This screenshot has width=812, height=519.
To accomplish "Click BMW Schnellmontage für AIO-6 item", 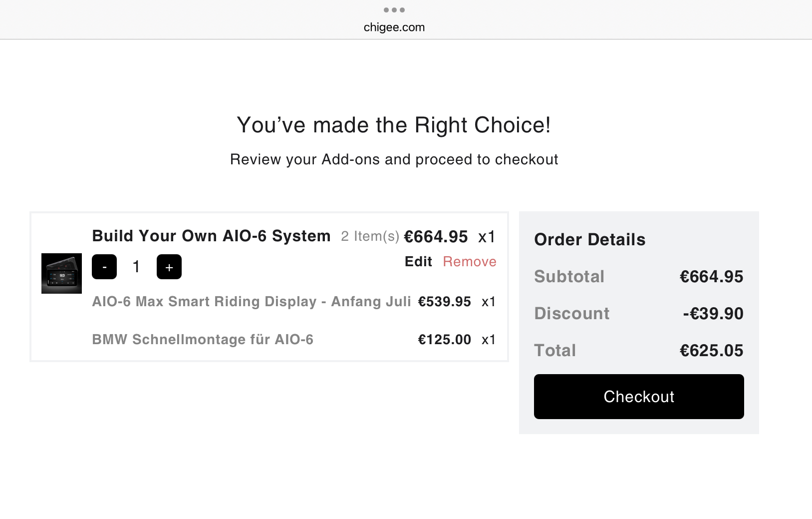I will [203, 340].
